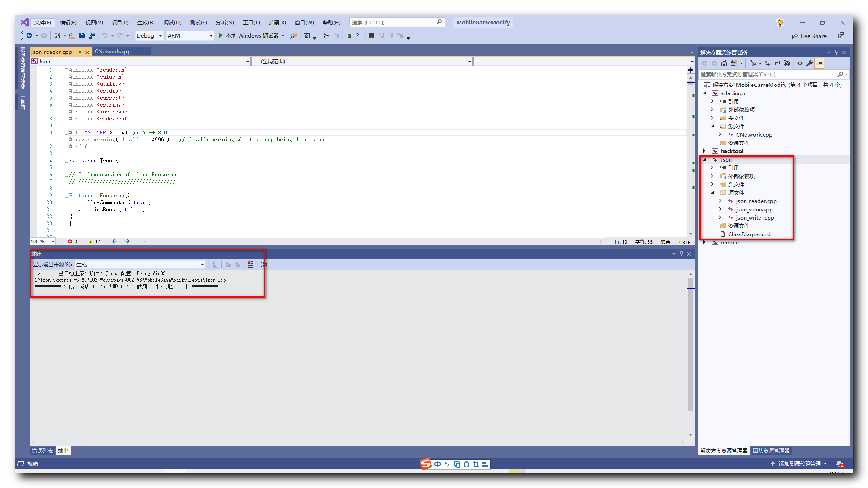This screenshot has width=868, height=488.
Task: Collapse all items in Solution Explorer
Action: coord(777,63)
